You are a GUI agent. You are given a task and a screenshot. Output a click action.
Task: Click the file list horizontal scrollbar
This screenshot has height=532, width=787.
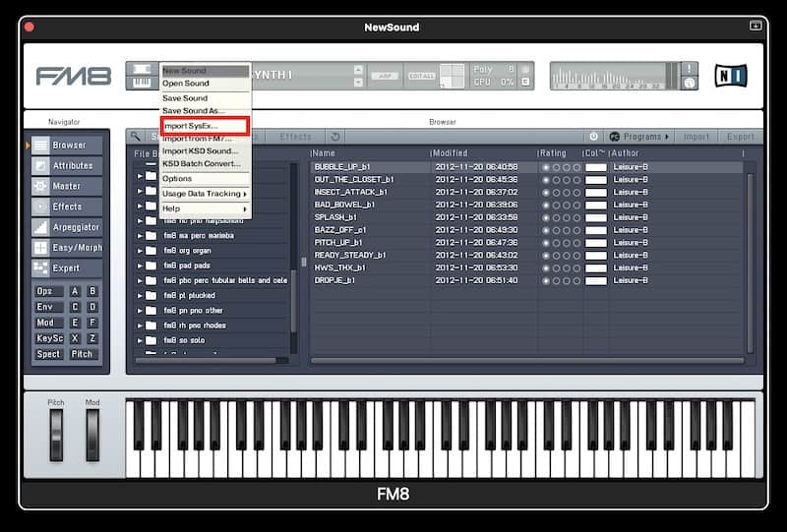[527, 360]
